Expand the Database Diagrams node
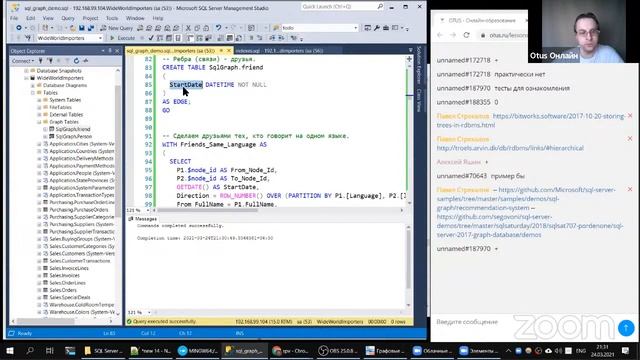 pos(33,85)
